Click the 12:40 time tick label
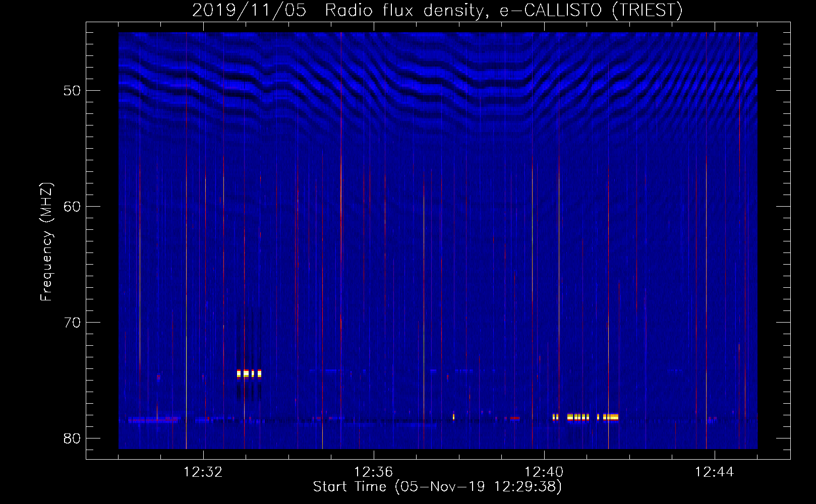Image resolution: width=816 pixels, height=504 pixels. (x=544, y=472)
